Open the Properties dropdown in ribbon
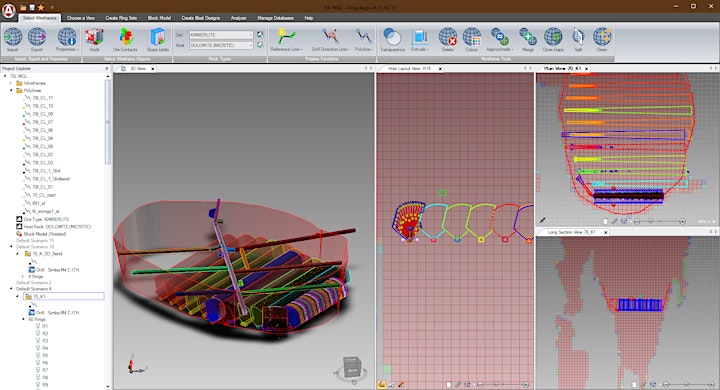720x390 pixels. [x=67, y=49]
